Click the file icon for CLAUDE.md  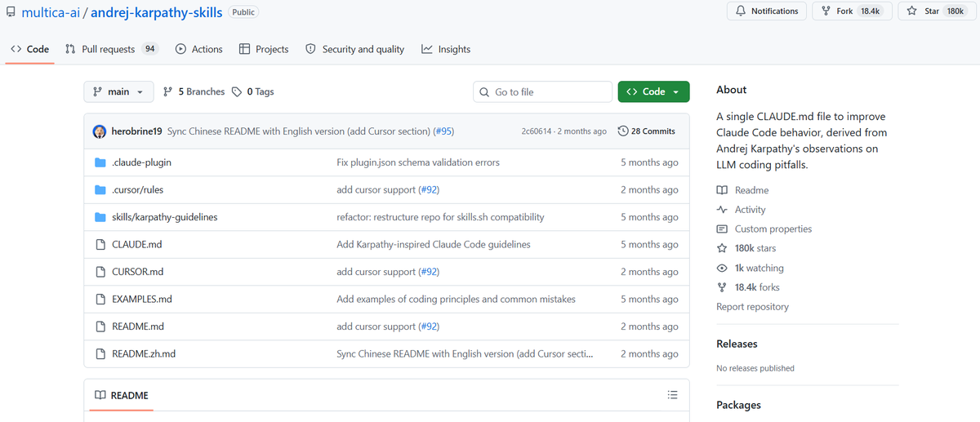click(x=100, y=244)
